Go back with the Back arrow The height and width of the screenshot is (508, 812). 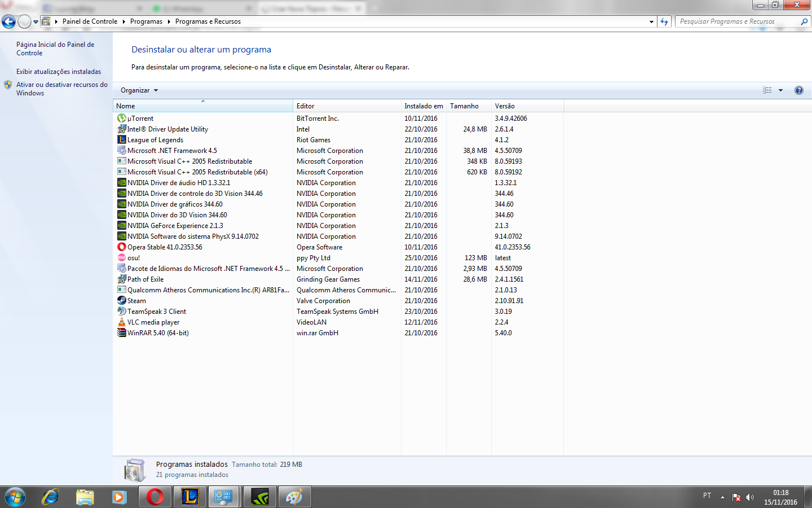[8, 21]
